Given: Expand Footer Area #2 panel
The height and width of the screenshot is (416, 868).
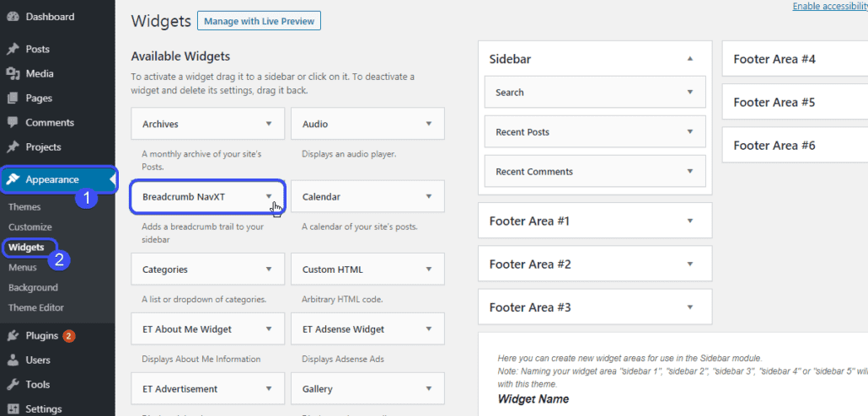Looking at the screenshot, I should [x=689, y=264].
